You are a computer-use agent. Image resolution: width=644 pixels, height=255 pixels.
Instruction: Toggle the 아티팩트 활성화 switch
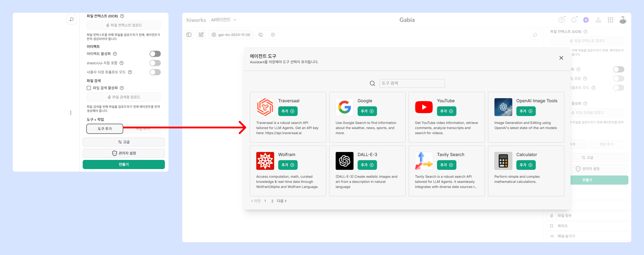point(155,54)
